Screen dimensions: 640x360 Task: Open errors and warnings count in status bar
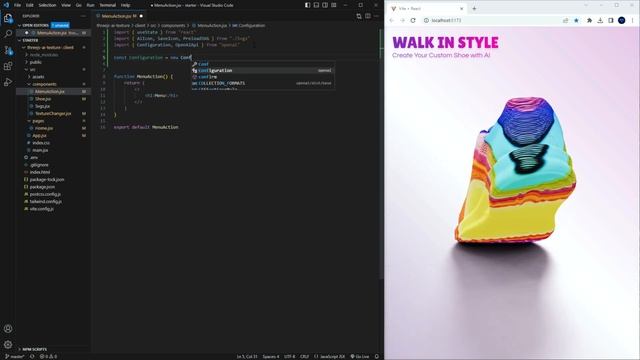point(48,356)
